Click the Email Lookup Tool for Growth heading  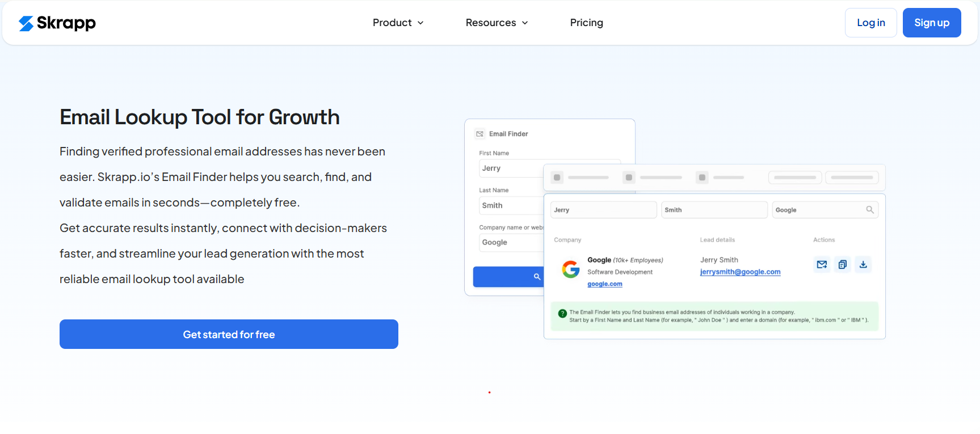[x=200, y=117]
